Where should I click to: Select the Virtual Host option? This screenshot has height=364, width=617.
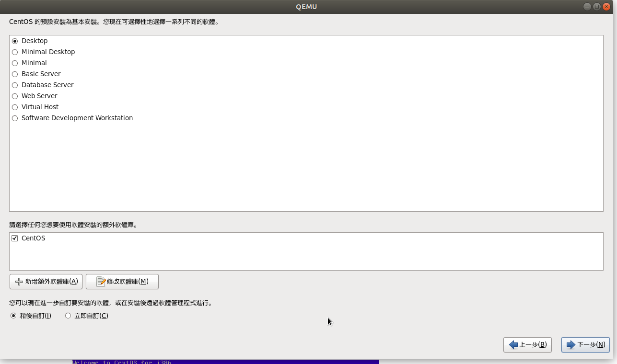click(15, 107)
